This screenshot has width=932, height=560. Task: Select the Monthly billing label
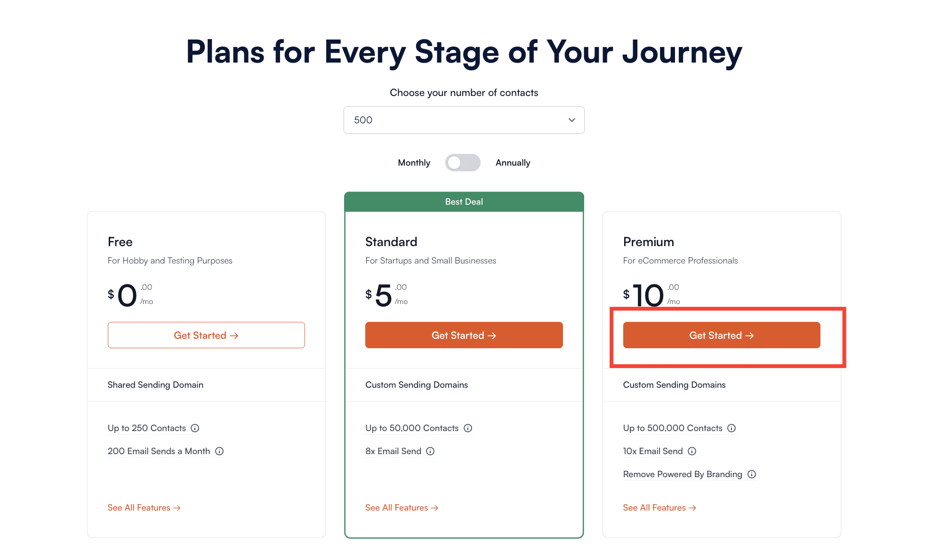(414, 163)
